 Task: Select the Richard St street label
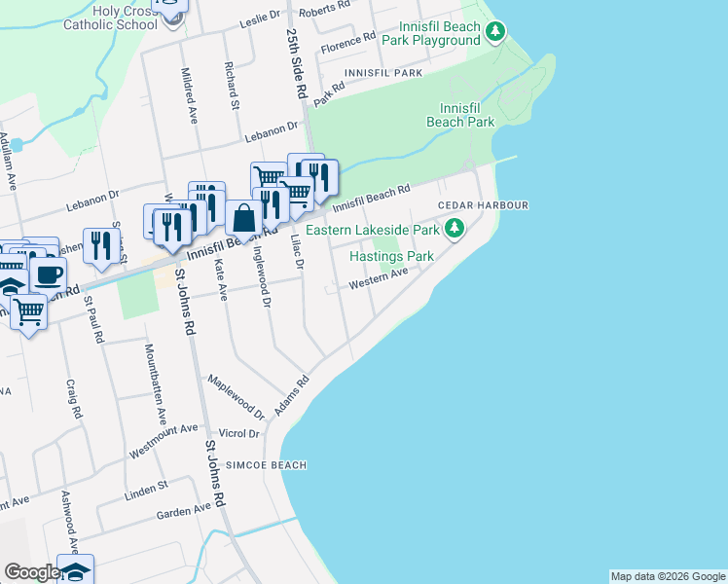232,86
